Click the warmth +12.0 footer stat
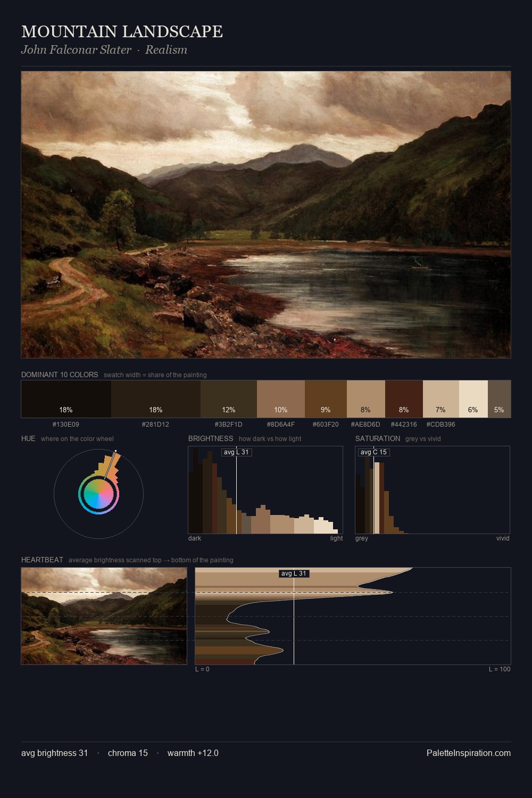The height and width of the screenshot is (798, 532). 193,753
